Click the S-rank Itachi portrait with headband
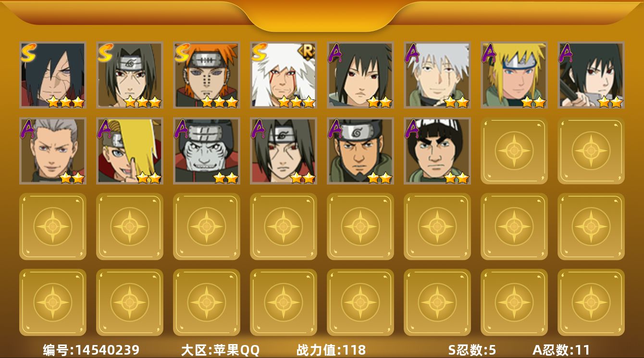644x358 pixels. click(130, 75)
